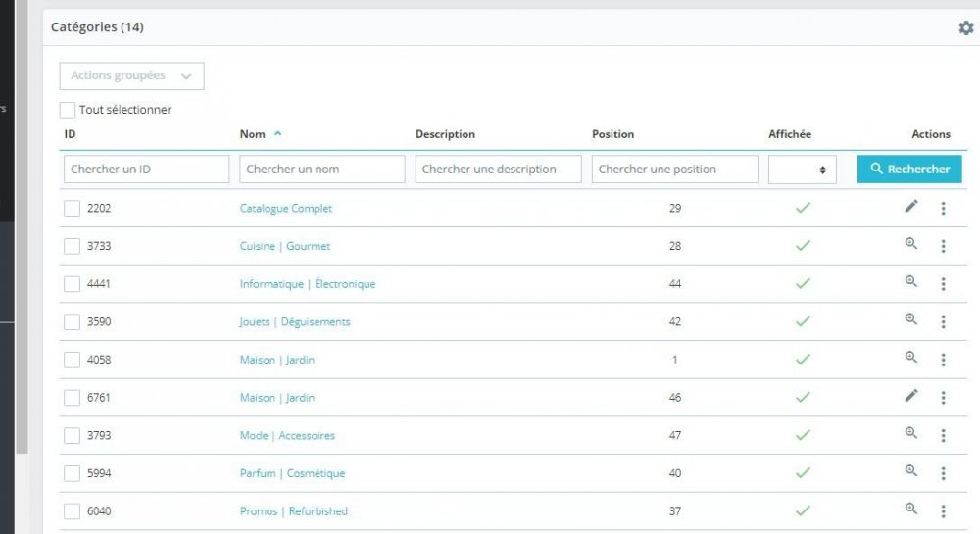Viewport: 980px width, 534px height.
Task: Click the Rechercher button
Action: point(909,170)
